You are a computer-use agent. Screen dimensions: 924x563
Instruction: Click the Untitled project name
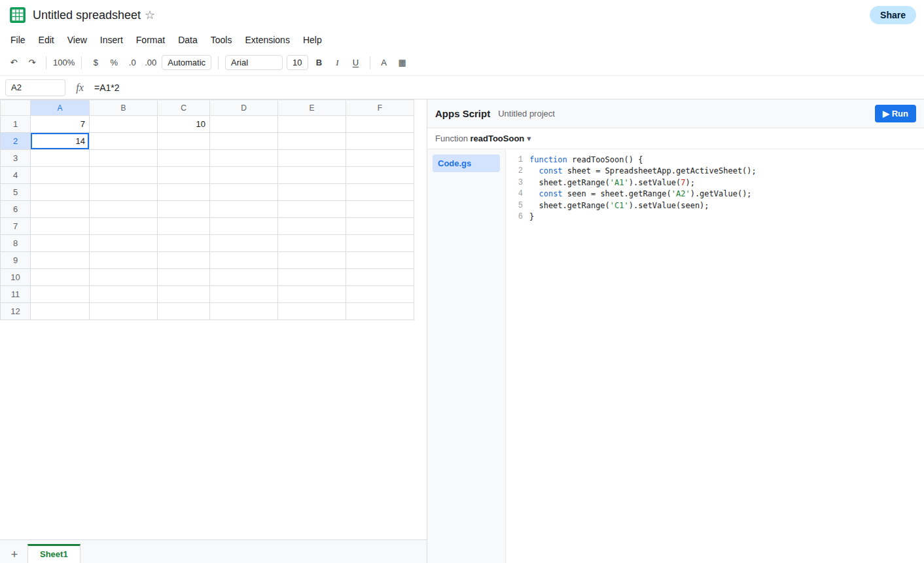[526, 114]
